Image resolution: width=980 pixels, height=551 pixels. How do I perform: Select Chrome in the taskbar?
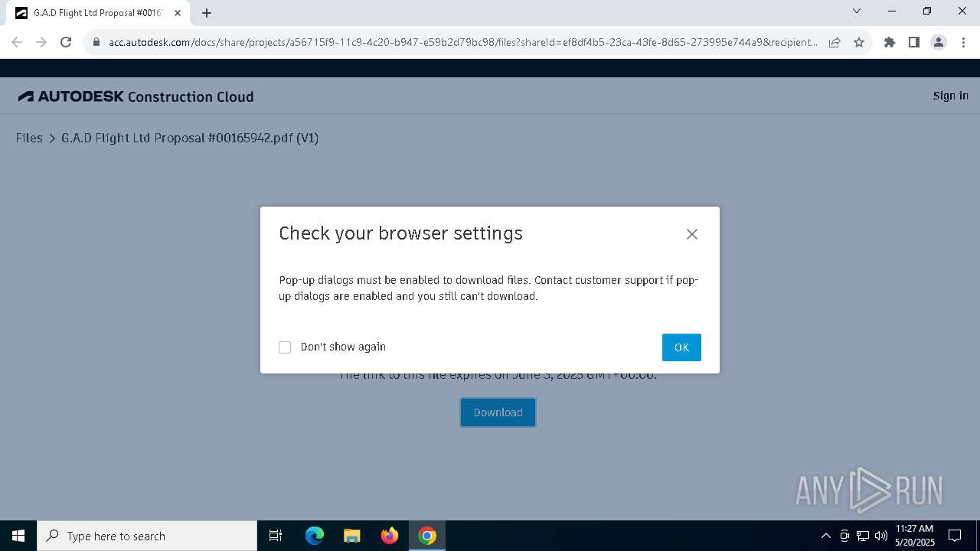pyautogui.click(x=427, y=536)
